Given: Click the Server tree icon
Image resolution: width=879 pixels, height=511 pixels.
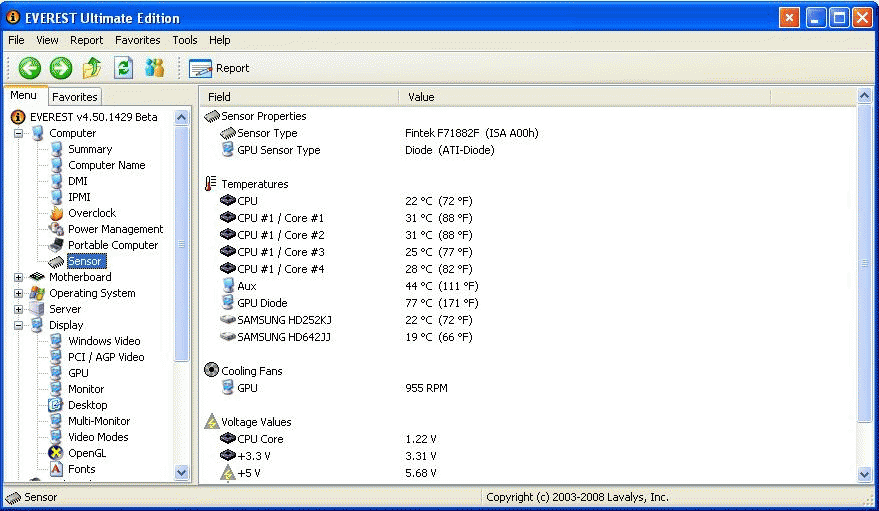Looking at the screenshot, I should point(37,309).
